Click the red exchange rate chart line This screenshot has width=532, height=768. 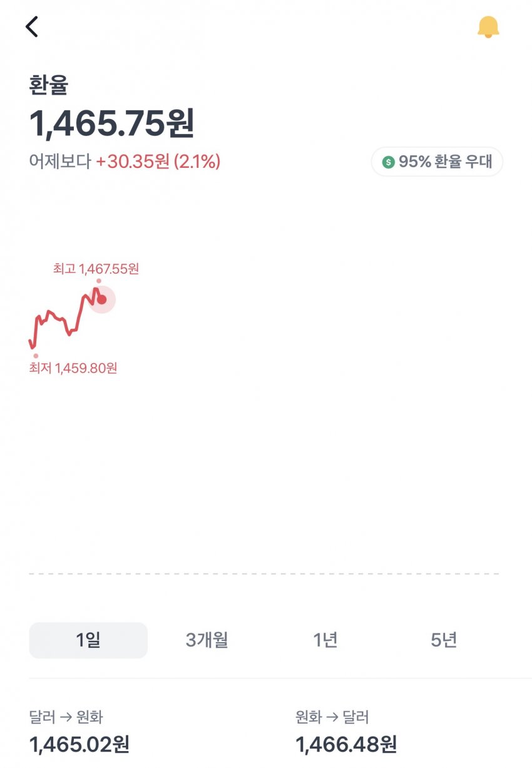click(x=59, y=318)
